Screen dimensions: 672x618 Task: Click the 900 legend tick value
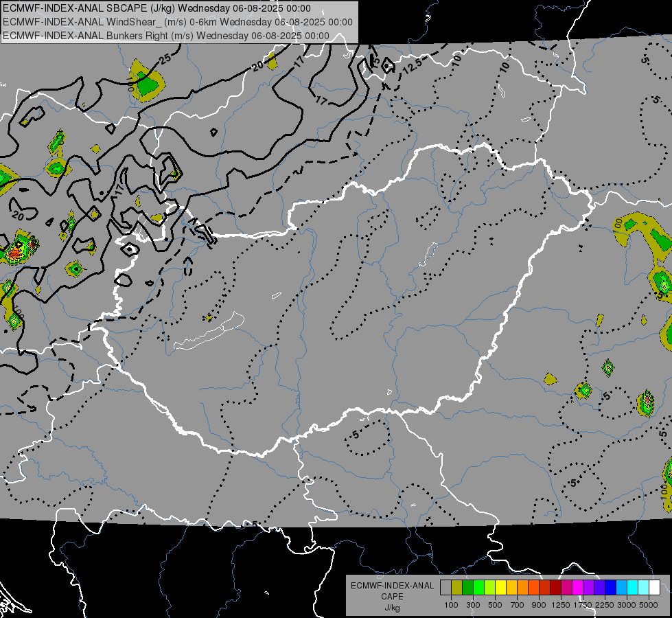click(539, 605)
